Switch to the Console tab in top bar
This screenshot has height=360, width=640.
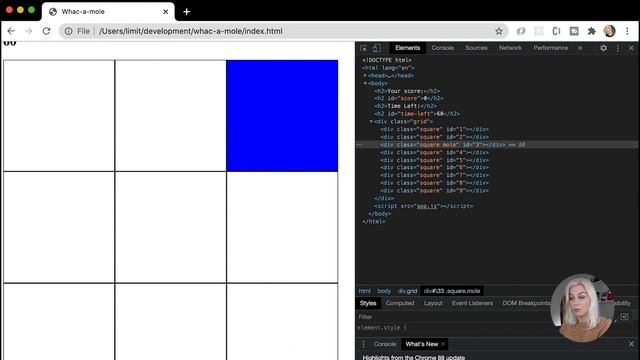(x=442, y=48)
